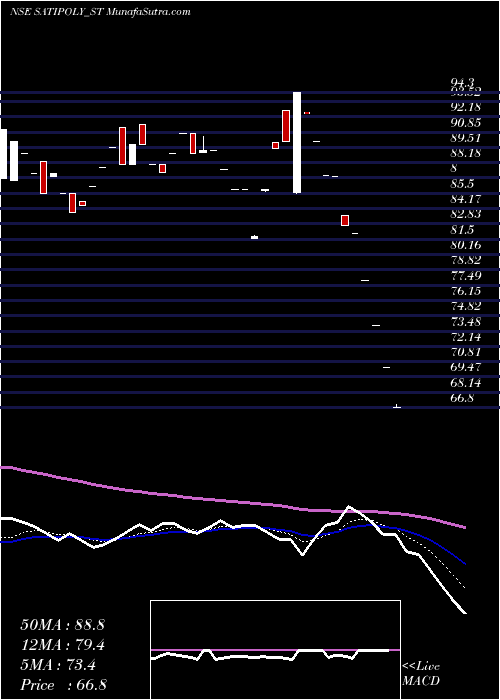500x700 pixels.
Task: Click inside the MACD inset chart box
Action: pyautogui.click(x=275, y=650)
